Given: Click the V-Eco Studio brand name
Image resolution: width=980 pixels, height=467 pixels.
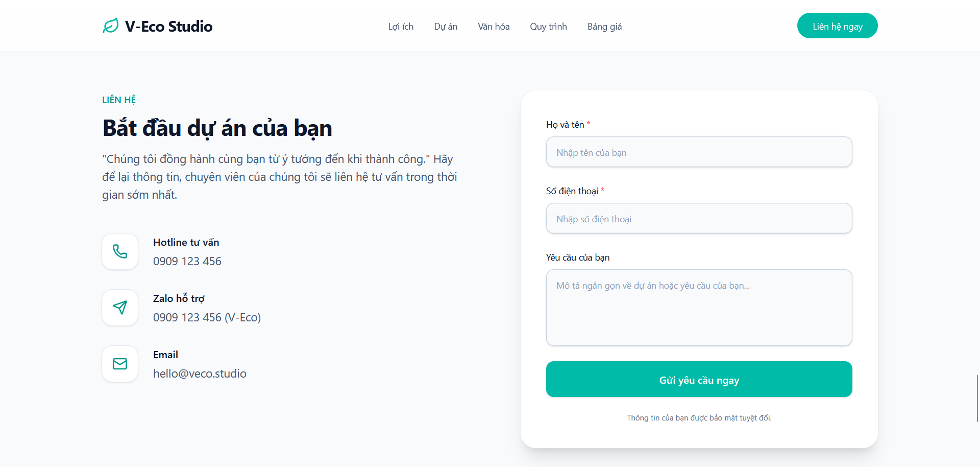Looking at the screenshot, I should click(x=168, y=27).
